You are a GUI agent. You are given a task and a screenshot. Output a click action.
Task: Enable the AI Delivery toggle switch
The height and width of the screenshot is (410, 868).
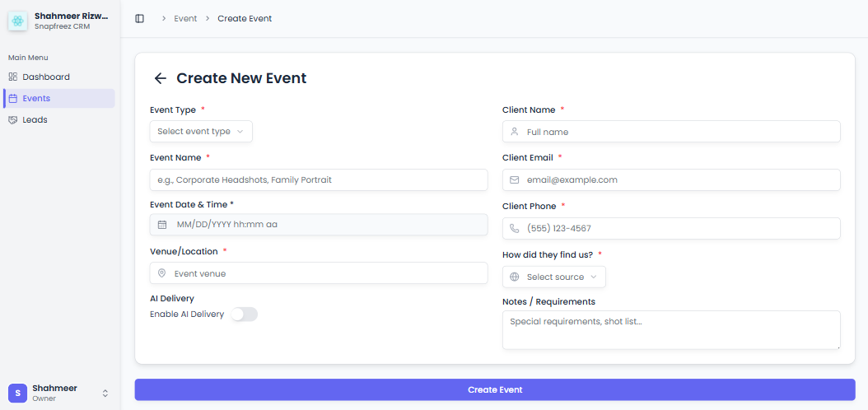(x=245, y=314)
